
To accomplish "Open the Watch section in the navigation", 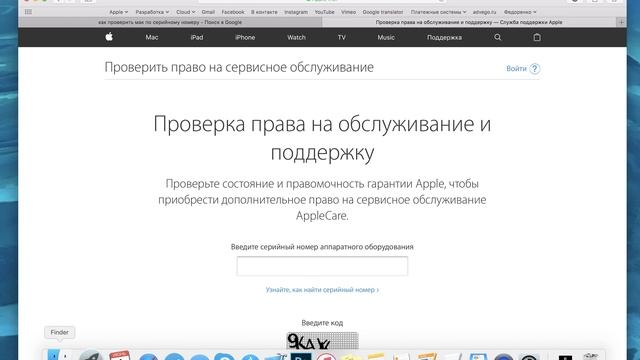I will (296, 37).
